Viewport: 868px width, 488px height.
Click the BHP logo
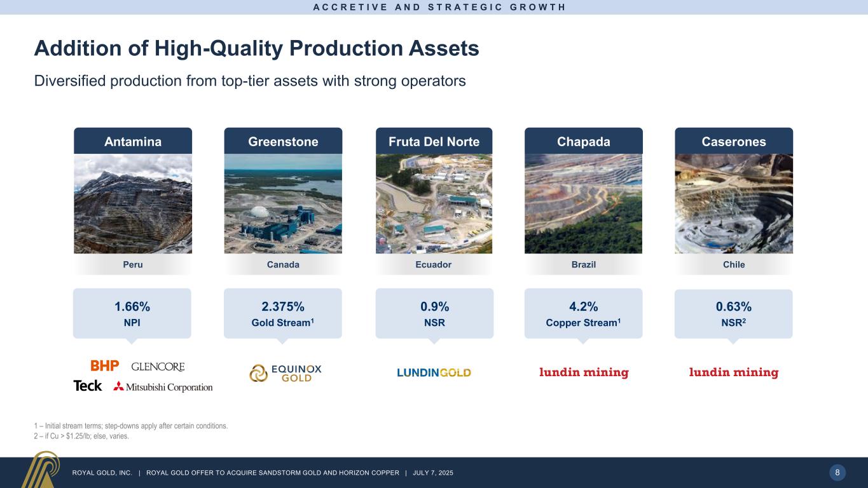(x=105, y=367)
